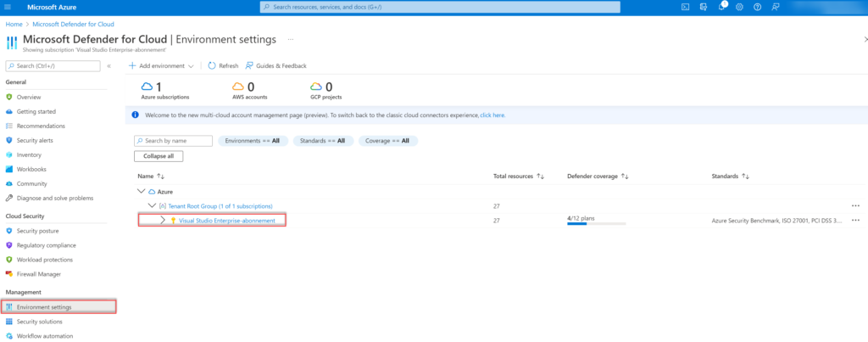Viewport: 868px width, 342px height.
Task: Click the info icon in welcome banner
Action: click(x=135, y=115)
